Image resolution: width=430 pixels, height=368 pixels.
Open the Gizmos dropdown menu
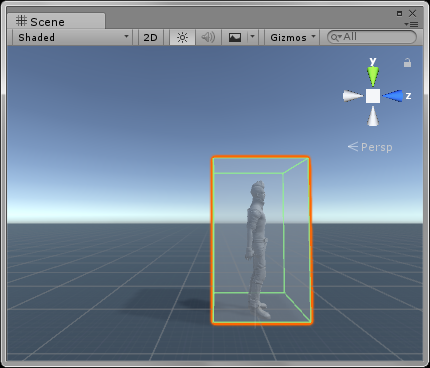click(x=292, y=37)
